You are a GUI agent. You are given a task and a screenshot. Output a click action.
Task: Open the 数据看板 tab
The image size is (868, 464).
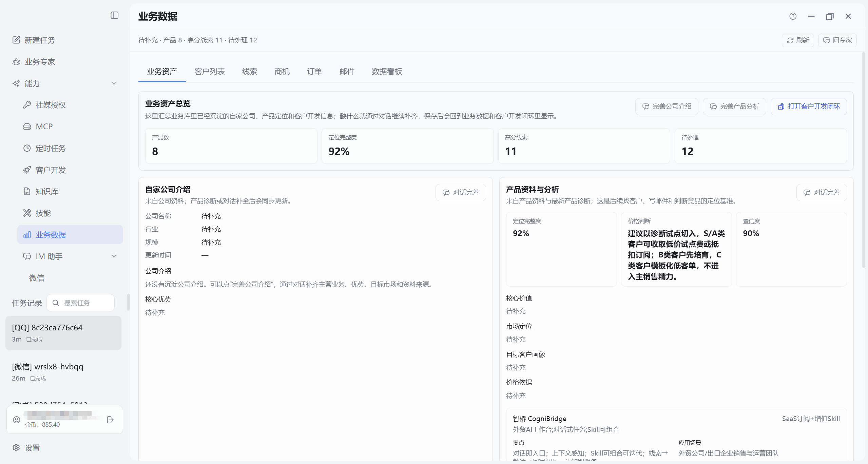coord(387,72)
